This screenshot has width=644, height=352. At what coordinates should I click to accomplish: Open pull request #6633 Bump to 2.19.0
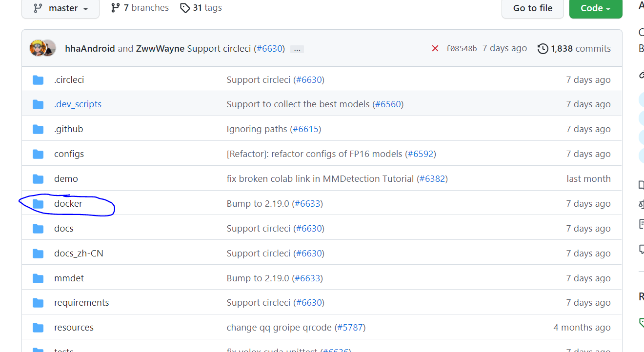click(308, 203)
